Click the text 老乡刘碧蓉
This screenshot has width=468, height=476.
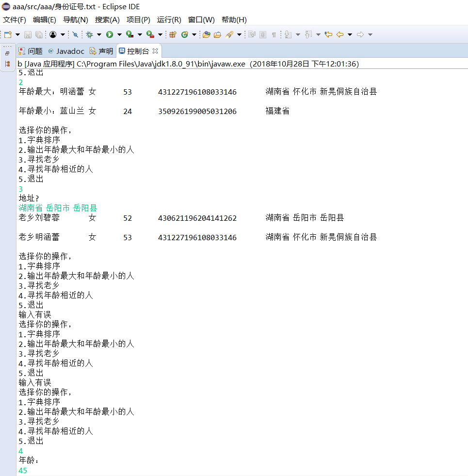pos(39,218)
